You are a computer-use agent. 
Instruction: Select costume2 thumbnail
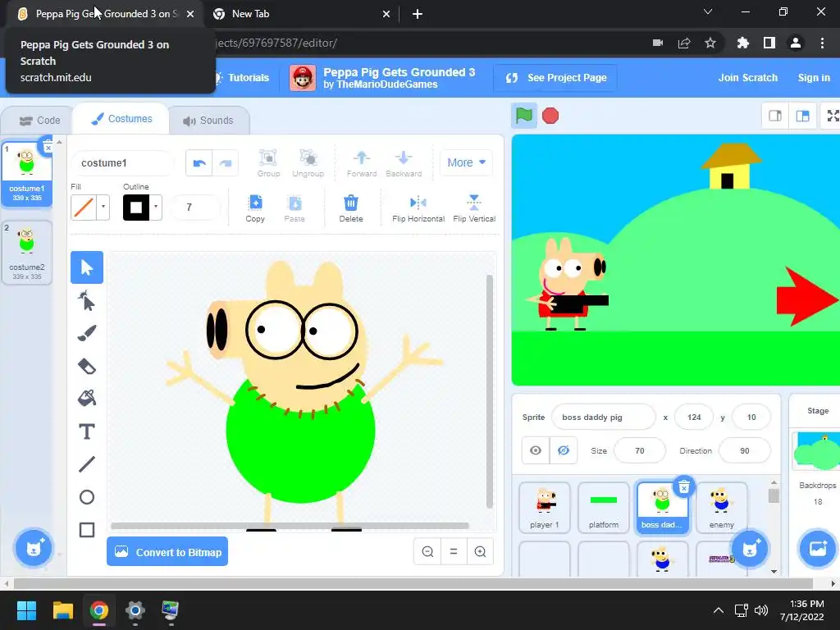[27, 253]
